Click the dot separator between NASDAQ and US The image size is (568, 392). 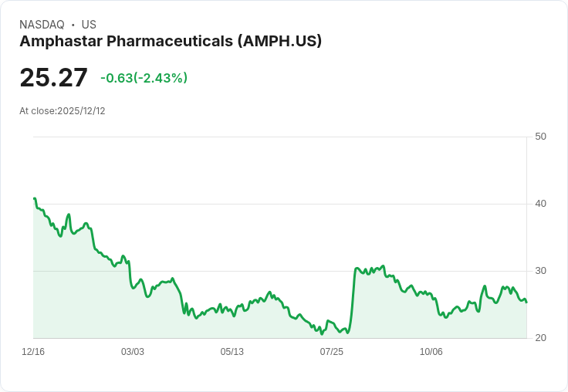tap(73, 25)
